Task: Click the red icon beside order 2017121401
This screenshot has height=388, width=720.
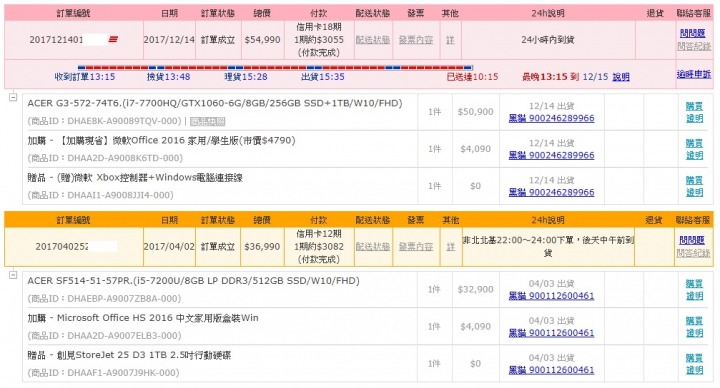Action: coord(113,39)
